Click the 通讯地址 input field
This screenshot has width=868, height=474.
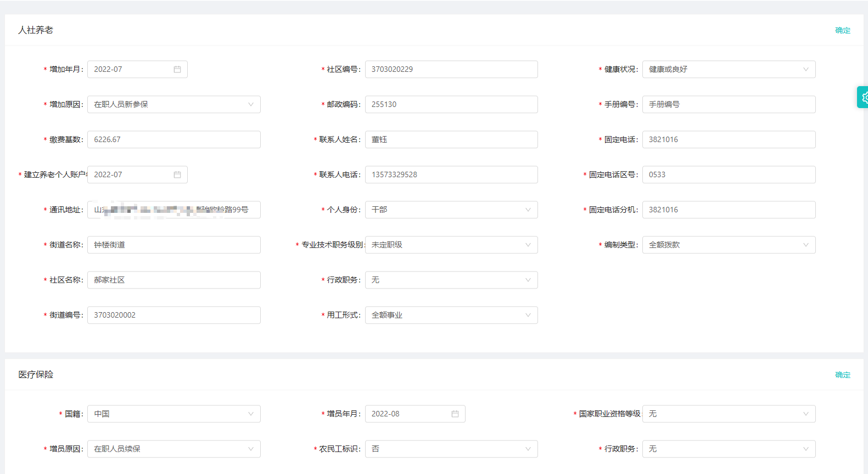174,210
